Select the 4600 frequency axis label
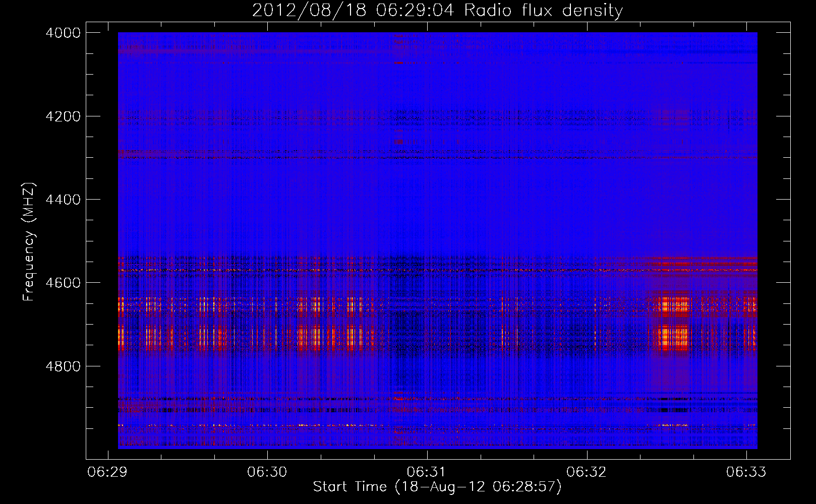 tap(63, 283)
